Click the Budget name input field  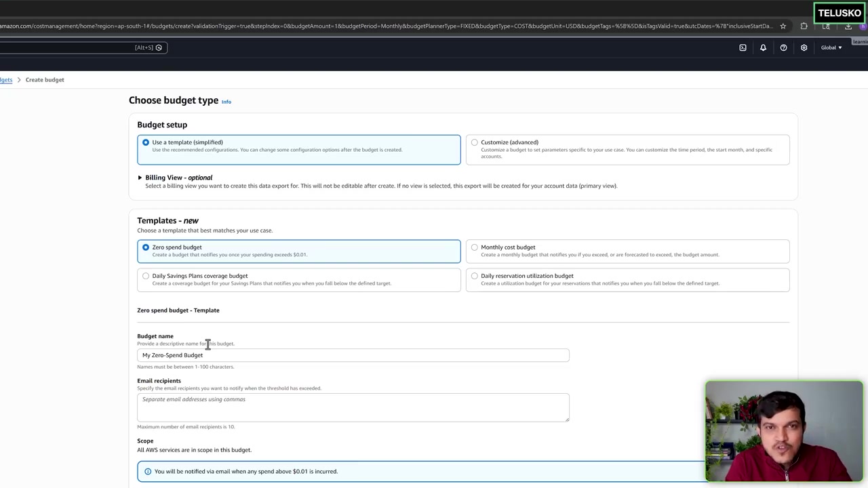click(353, 355)
